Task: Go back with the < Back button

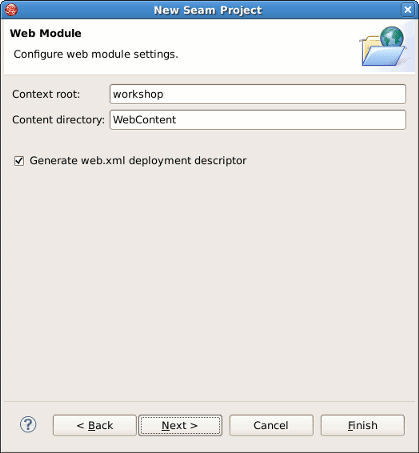Action: click(x=95, y=425)
